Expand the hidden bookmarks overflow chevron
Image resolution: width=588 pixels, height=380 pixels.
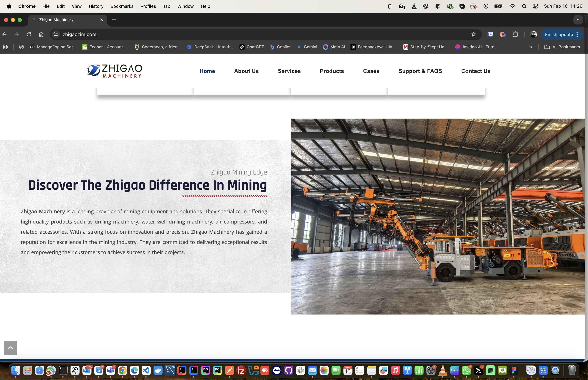click(x=531, y=47)
